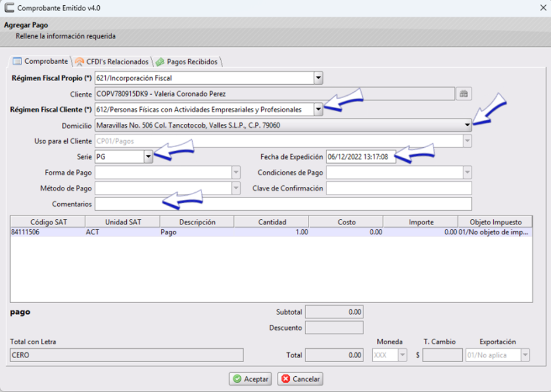This screenshot has width=551, height=392.
Task: Click the Cantidad column header
Action: 272,222
